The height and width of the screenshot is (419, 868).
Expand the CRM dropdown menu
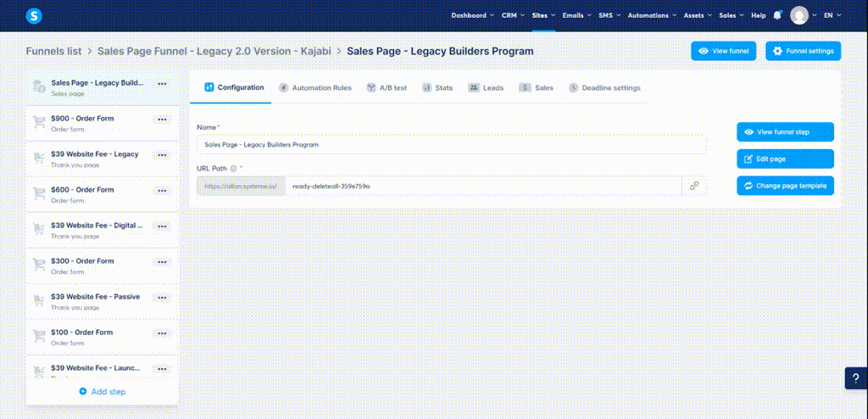[x=513, y=15]
